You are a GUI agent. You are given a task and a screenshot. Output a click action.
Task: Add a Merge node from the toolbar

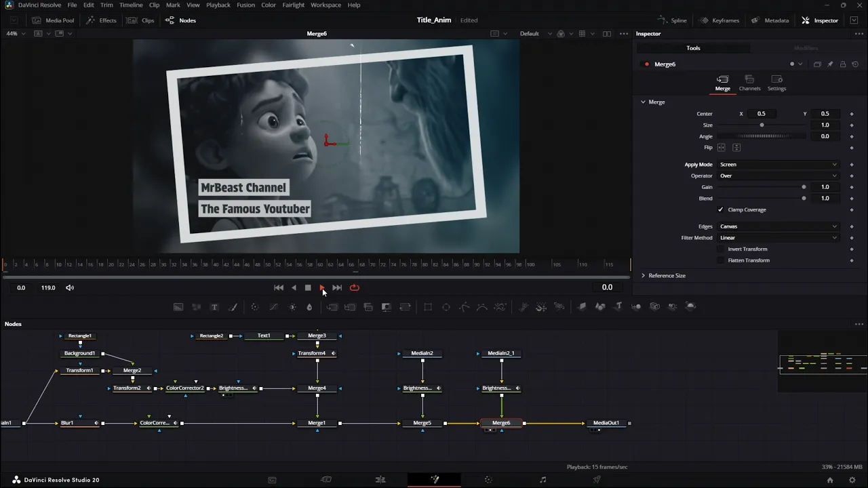pyautogui.click(x=332, y=307)
